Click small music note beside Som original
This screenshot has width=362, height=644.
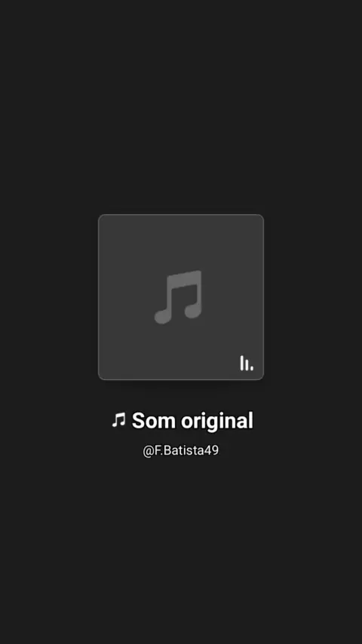click(118, 420)
